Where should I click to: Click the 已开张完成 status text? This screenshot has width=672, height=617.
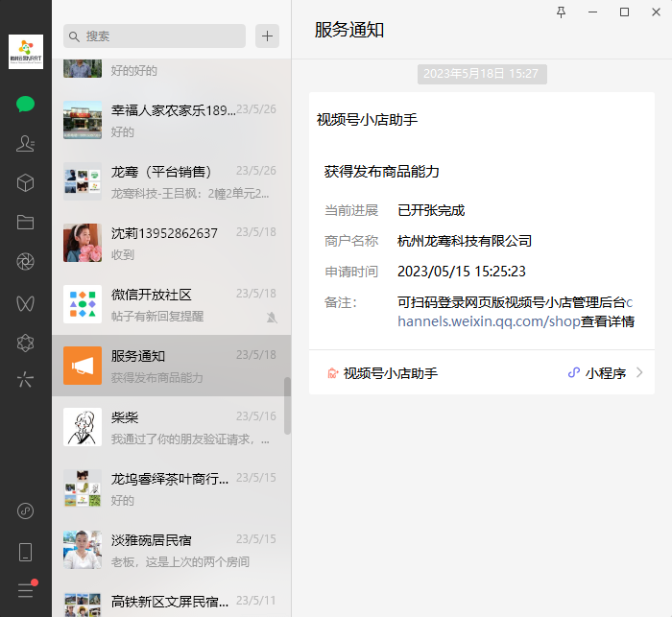coord(431,210)
